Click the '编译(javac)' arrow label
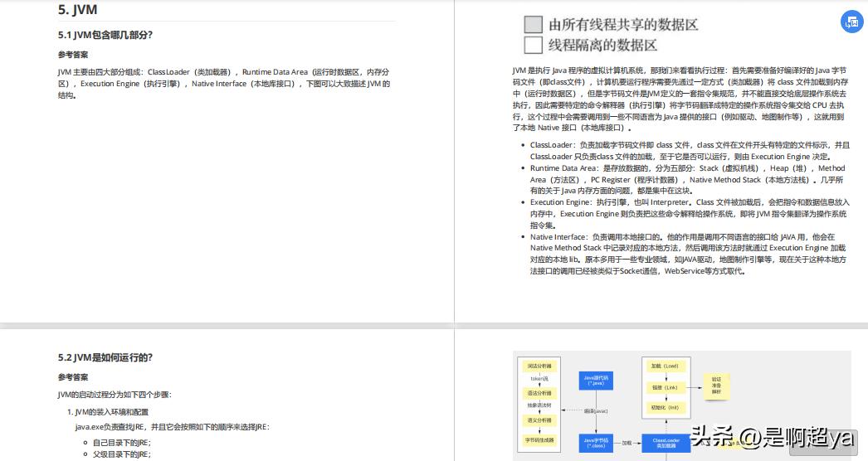 (596, 411)
